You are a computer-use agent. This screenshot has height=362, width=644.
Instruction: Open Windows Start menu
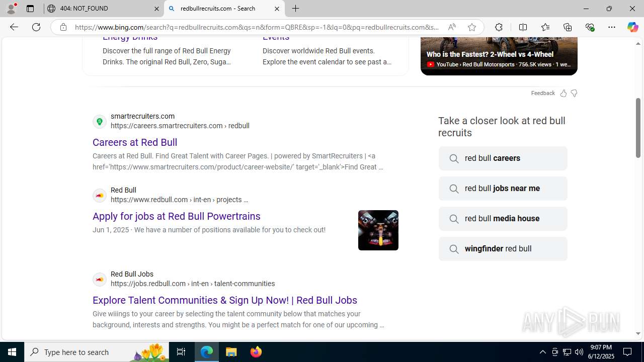12,352
